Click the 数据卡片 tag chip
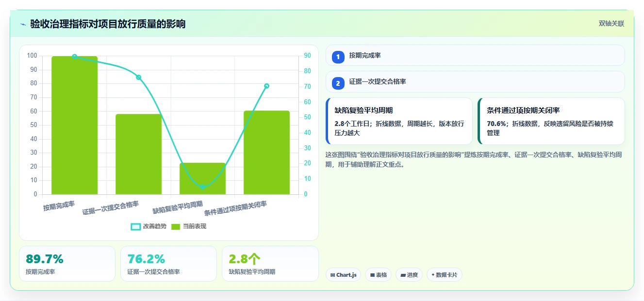 click(445, 275)
